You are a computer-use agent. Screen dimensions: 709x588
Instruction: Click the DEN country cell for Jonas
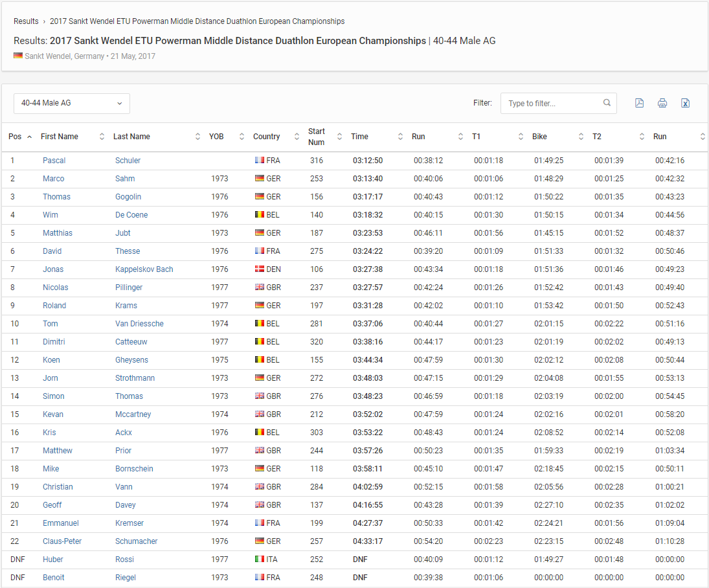[x=267, y=269]
